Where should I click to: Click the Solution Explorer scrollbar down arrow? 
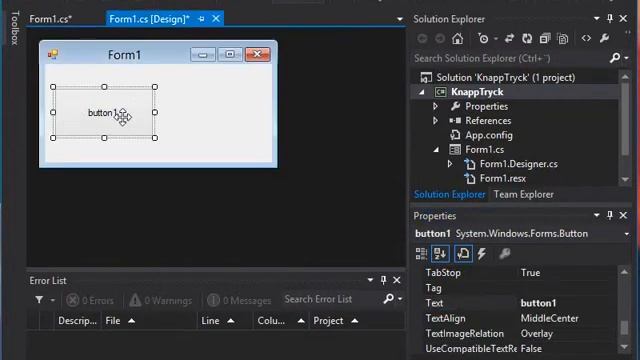point(625,180)
